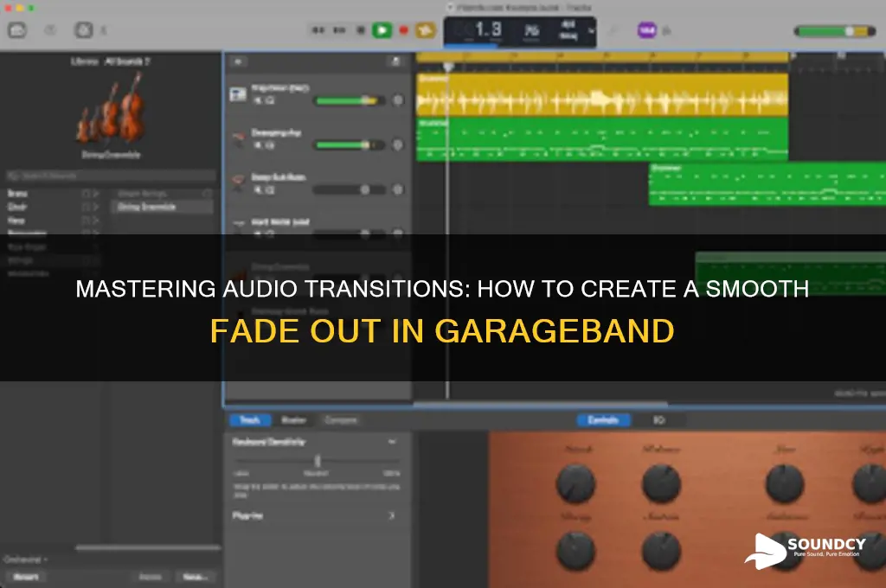Expand the Plug-ins section
Image resolution: width=886 pixels, height=588 pixels.
[391, 515]
